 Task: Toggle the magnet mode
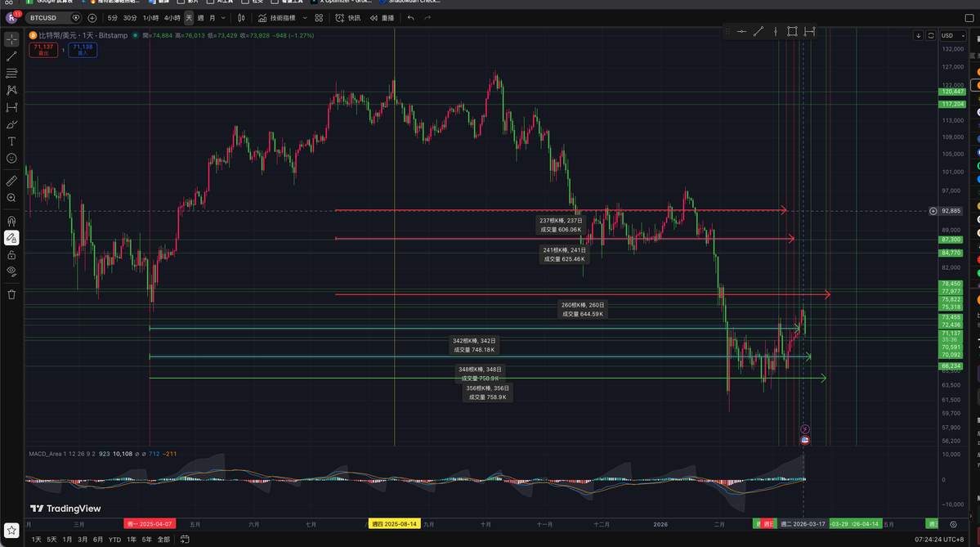11,221
